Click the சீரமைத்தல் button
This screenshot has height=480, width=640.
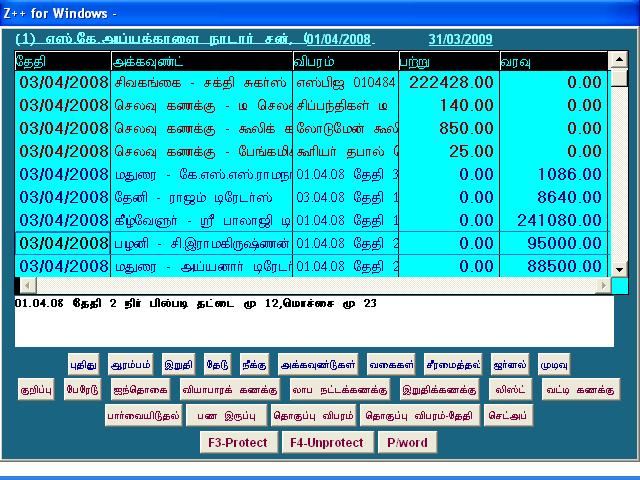(x=453, y=364)
